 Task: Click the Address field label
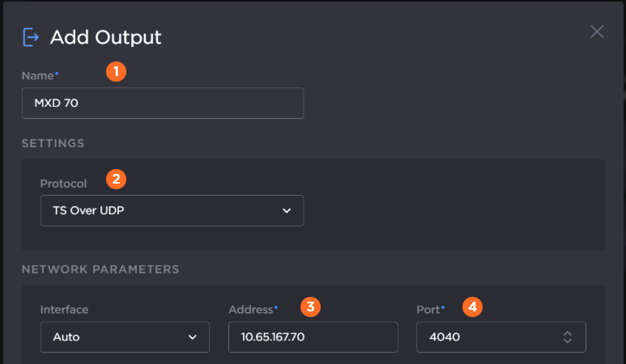pyautogui.click(x=252, y=309)
